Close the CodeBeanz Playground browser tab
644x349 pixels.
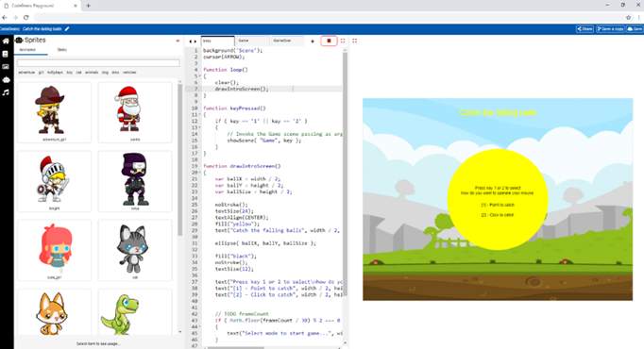(x=76, y=6)
